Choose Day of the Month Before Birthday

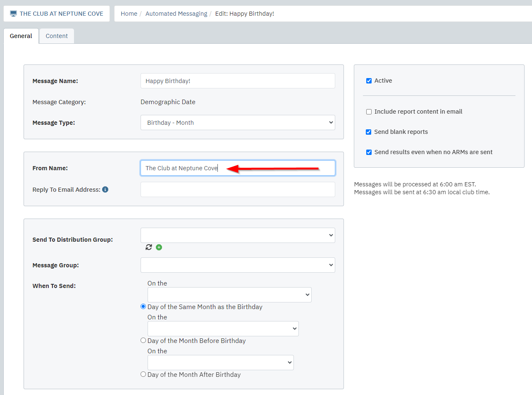143,340
